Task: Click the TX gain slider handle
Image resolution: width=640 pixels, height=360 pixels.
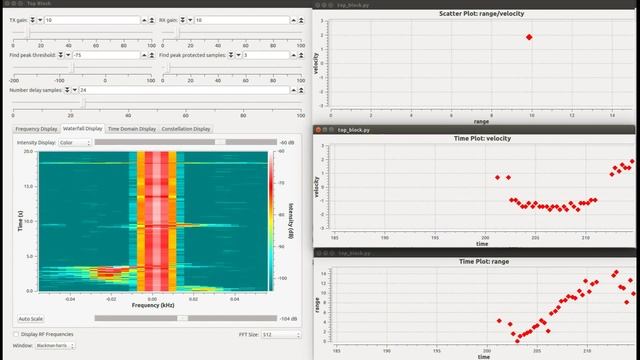Action: click(28, 33)
